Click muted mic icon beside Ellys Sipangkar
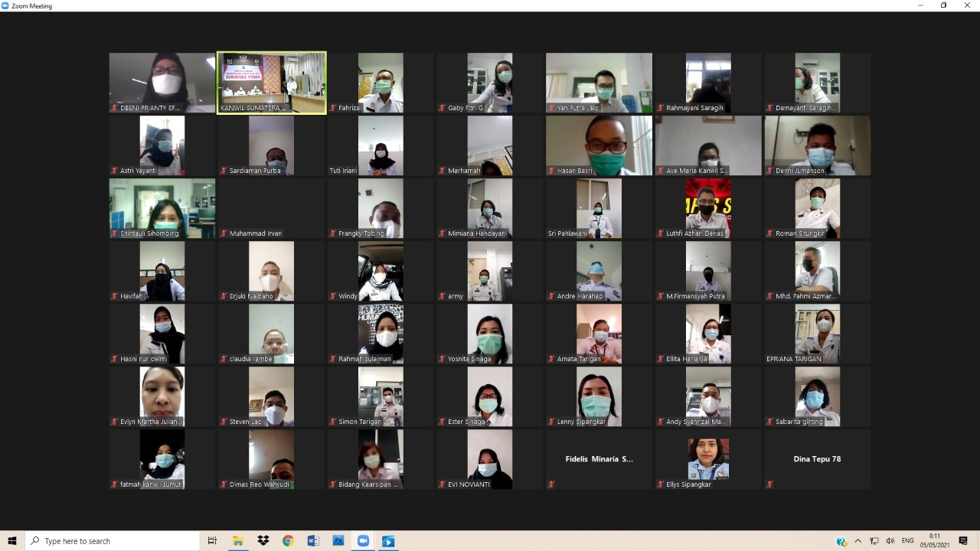The width and height of the screenshot is (980, 551). pos(661,484)
